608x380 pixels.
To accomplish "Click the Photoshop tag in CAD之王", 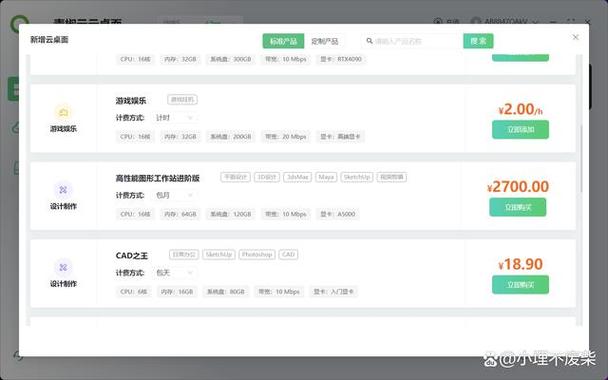I will coord(257,255).
